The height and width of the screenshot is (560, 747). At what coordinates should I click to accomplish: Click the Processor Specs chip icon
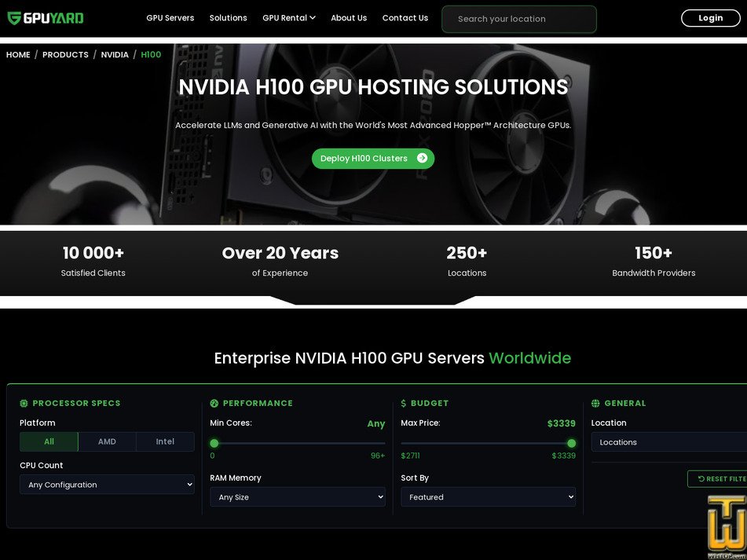[24, 404]
